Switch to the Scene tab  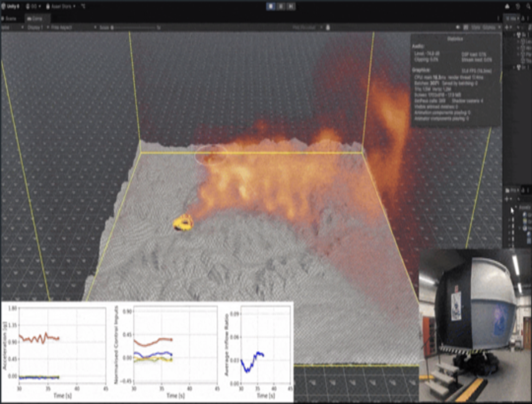[9, 18]
